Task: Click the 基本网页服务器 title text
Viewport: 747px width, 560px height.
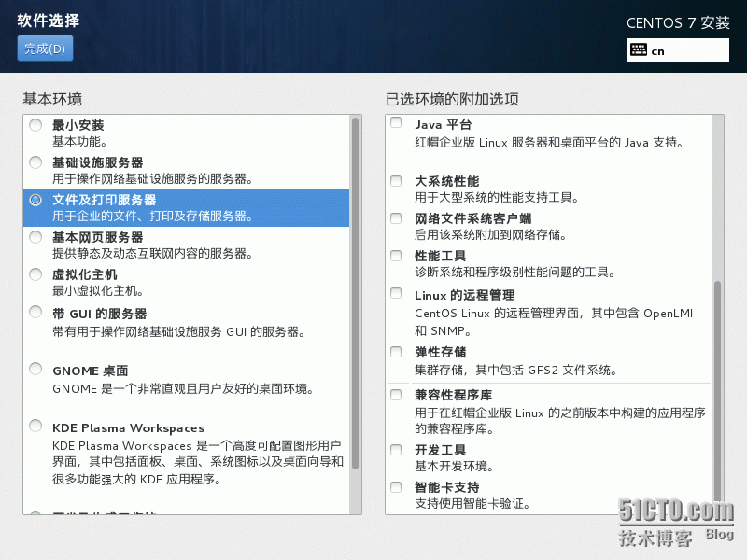Action: point(98,237)
